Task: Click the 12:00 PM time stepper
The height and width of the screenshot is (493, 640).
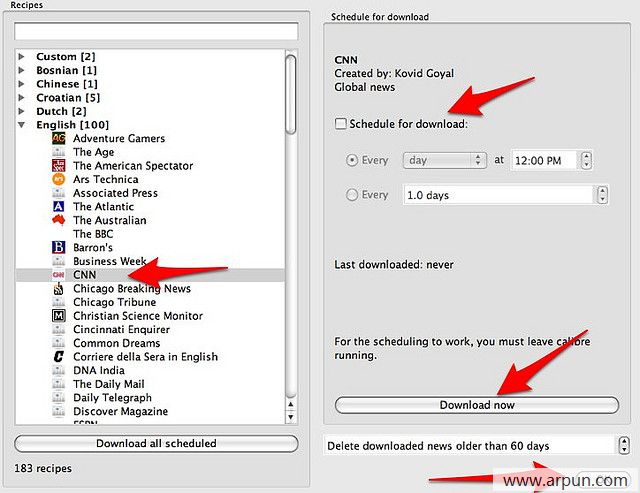Action: (587, 160)
